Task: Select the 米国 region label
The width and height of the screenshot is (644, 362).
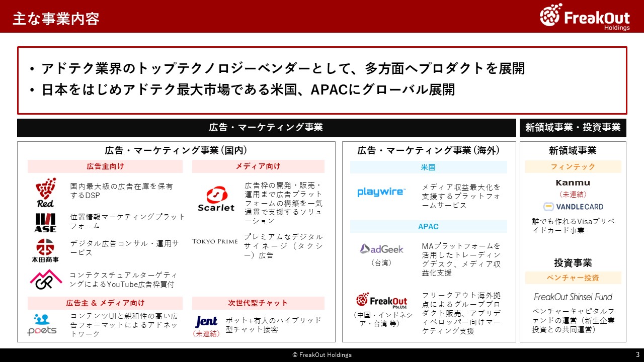Action: point(428,167)
